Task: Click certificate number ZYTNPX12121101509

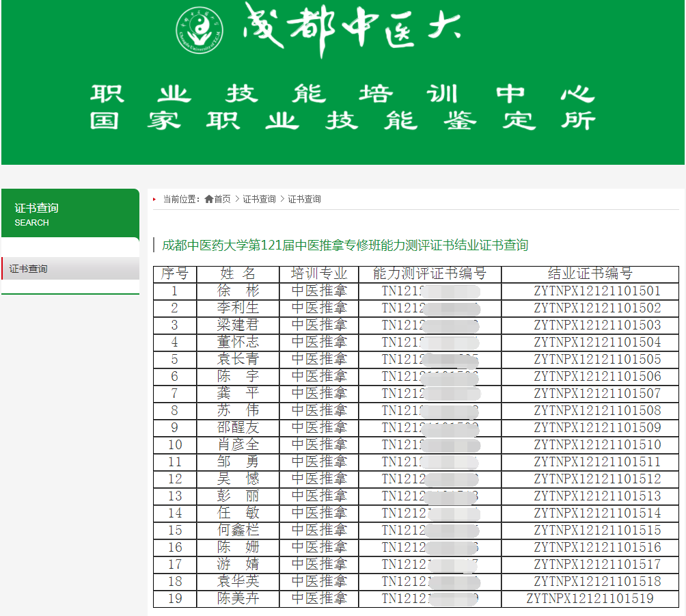Action: pyautogui.click(x=597, y=427)
